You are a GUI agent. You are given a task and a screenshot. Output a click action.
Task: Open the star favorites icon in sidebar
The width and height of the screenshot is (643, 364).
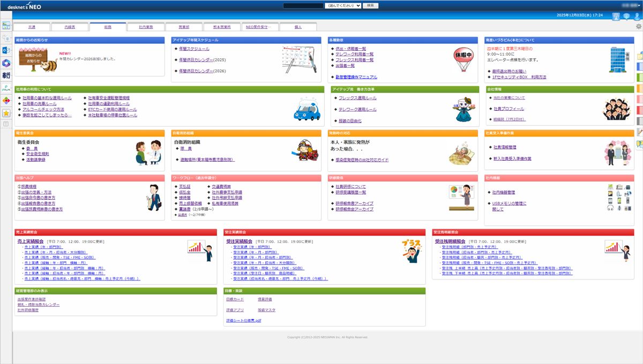click(x=6, y=113)
